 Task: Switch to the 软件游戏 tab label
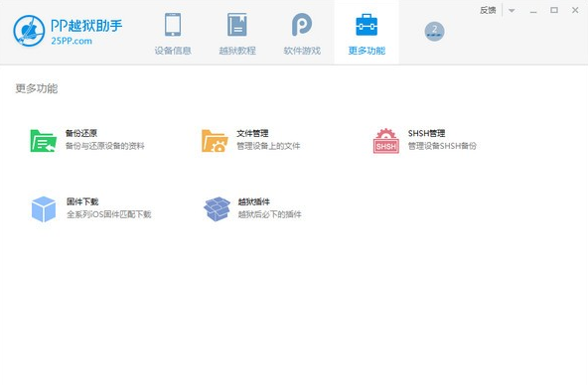(x=302, y=51)
